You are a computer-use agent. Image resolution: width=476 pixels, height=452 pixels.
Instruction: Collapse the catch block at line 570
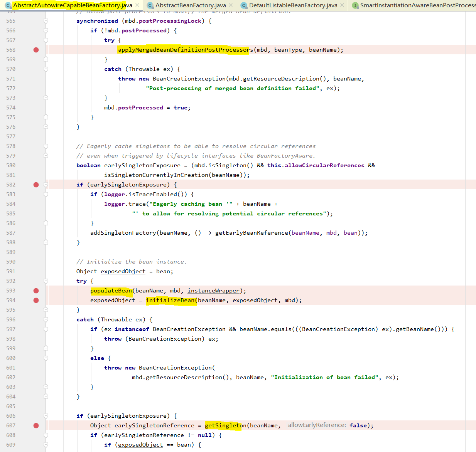[x=46, y=69]
